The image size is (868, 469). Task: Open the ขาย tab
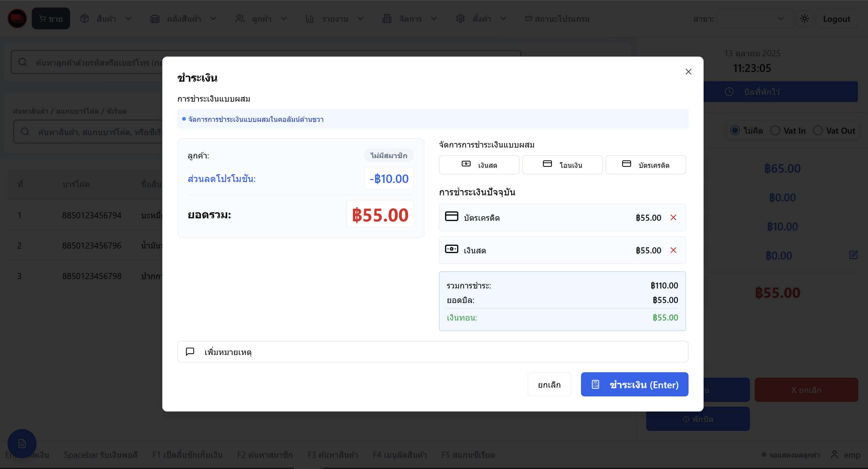pos(51,18)
